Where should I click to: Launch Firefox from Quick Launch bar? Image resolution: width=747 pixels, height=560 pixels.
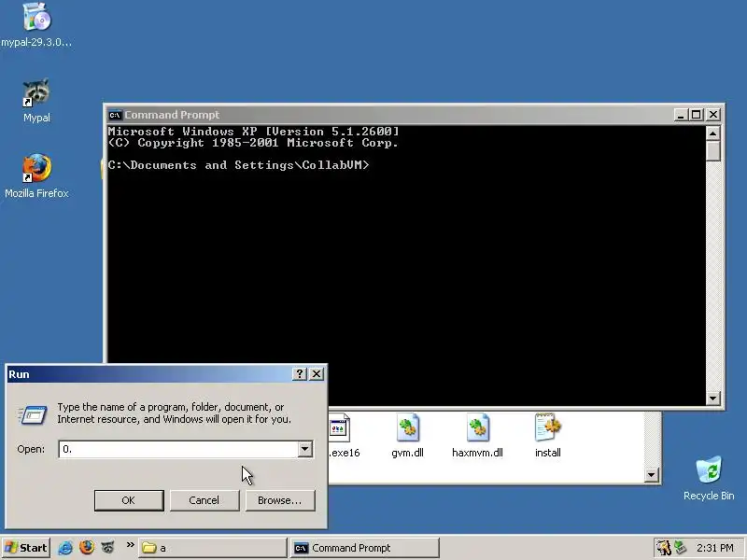87,548
